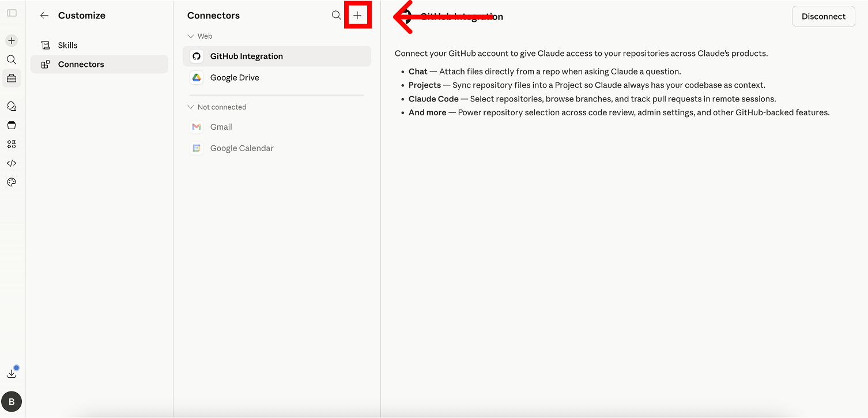
Task: Click the Customize heading text
Action: click(x=82, y=16)
